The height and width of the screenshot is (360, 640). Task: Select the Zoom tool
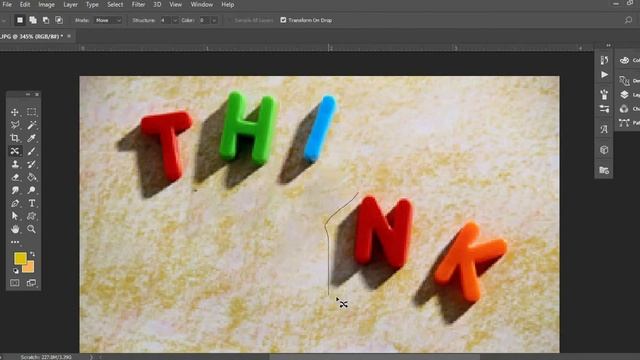point(31,229)
